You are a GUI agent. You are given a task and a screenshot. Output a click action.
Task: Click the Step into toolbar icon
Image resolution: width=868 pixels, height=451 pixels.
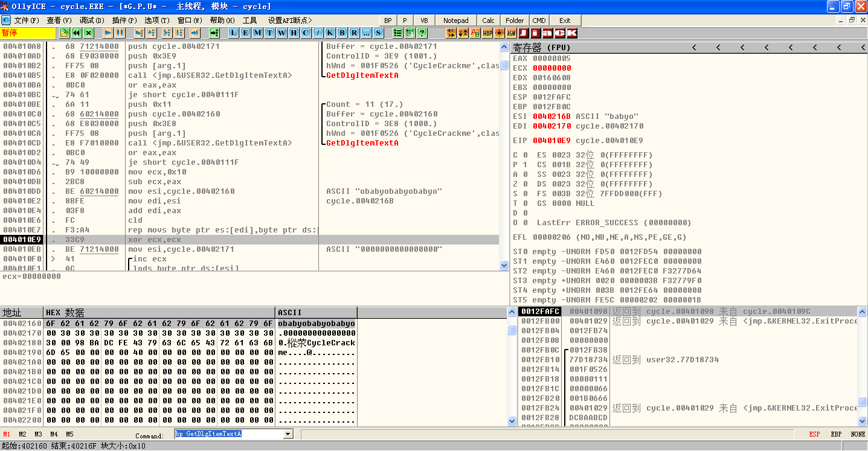pyautogui.click(x=139, y=33)
